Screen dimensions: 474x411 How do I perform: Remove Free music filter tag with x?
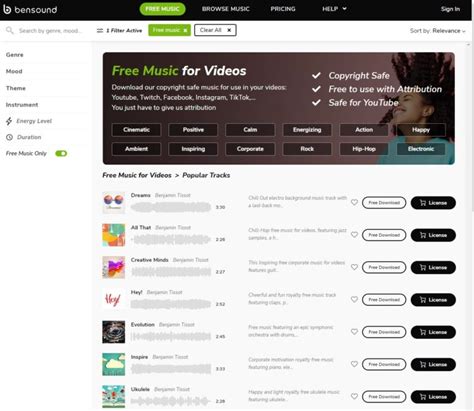[185, 30]
